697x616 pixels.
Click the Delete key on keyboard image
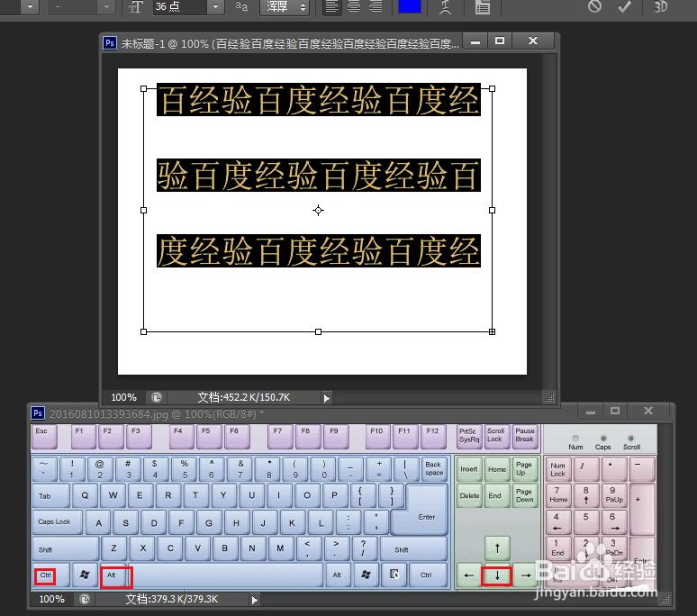point(469,496)
